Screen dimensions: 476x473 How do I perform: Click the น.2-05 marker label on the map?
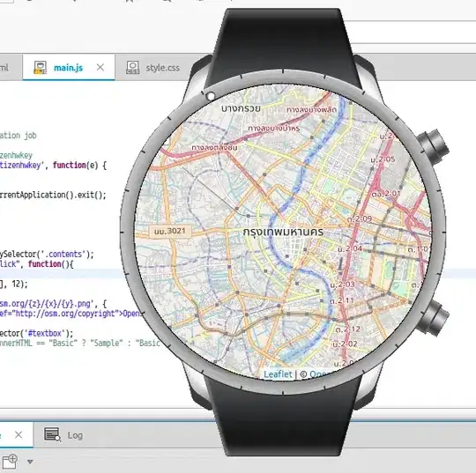383,159
